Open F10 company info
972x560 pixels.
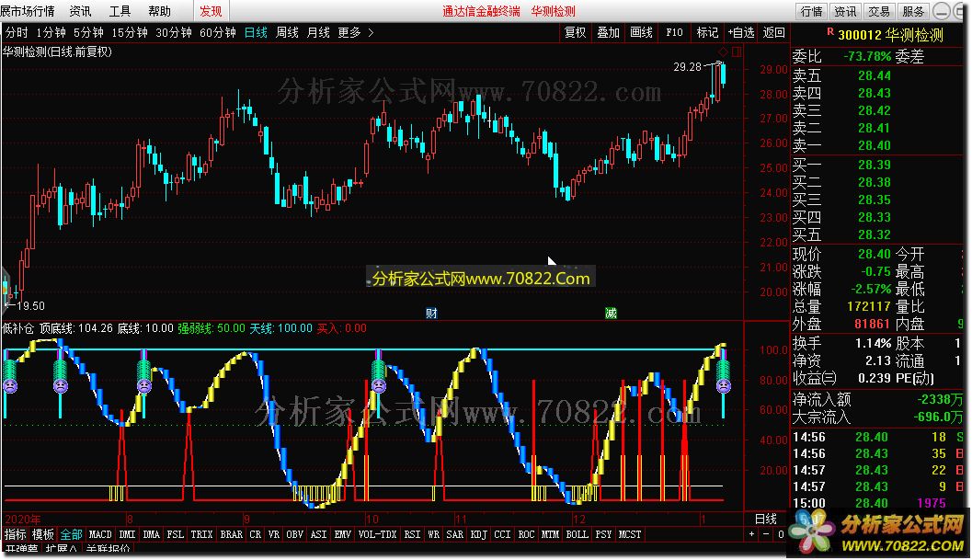[x=674, y=32]
